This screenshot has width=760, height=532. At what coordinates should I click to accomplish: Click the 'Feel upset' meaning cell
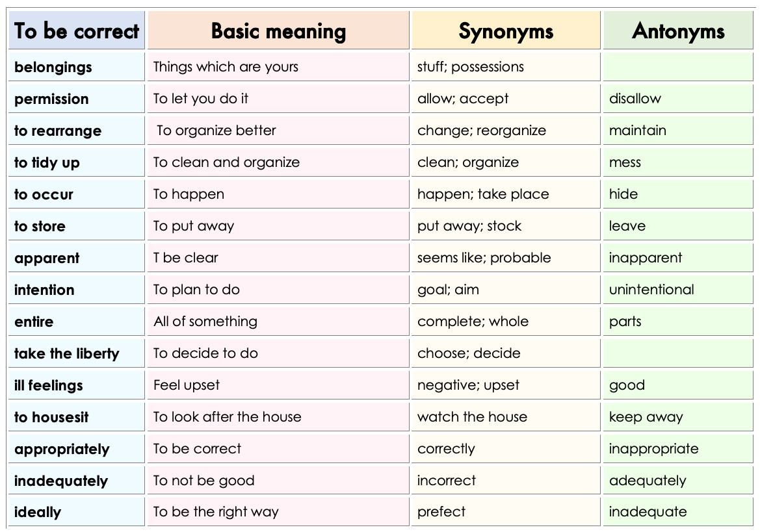click(278, 385)
